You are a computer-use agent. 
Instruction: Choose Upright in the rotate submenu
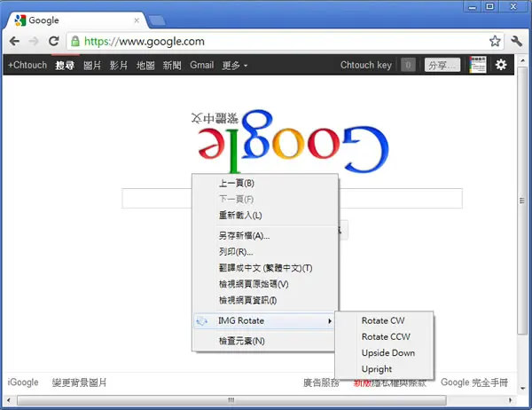pos(377,369)
